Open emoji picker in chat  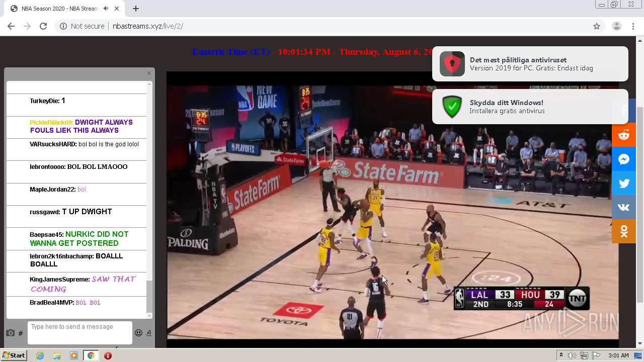coord(138,333)
